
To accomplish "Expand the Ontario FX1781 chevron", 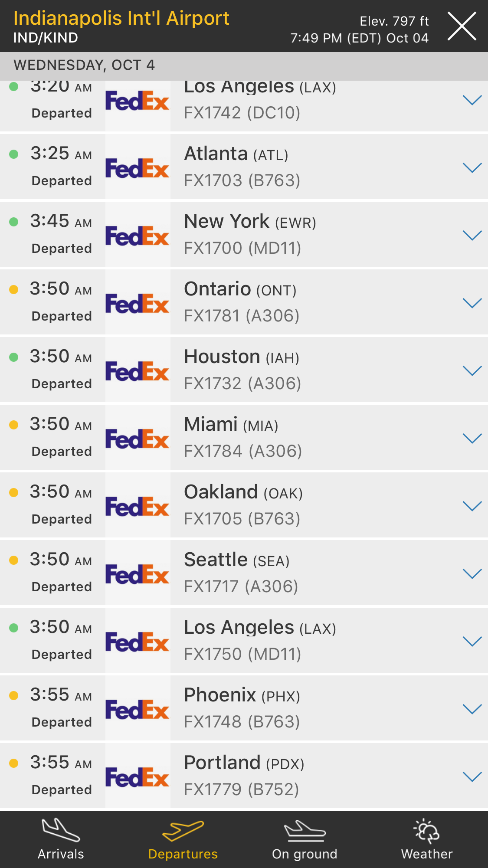I will (472, 303).
